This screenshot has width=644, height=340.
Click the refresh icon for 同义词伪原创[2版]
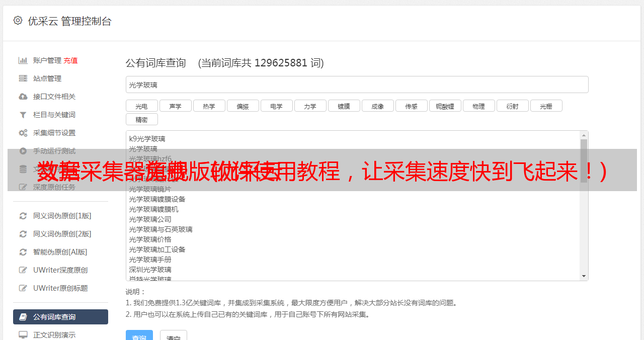coord(23,234)
